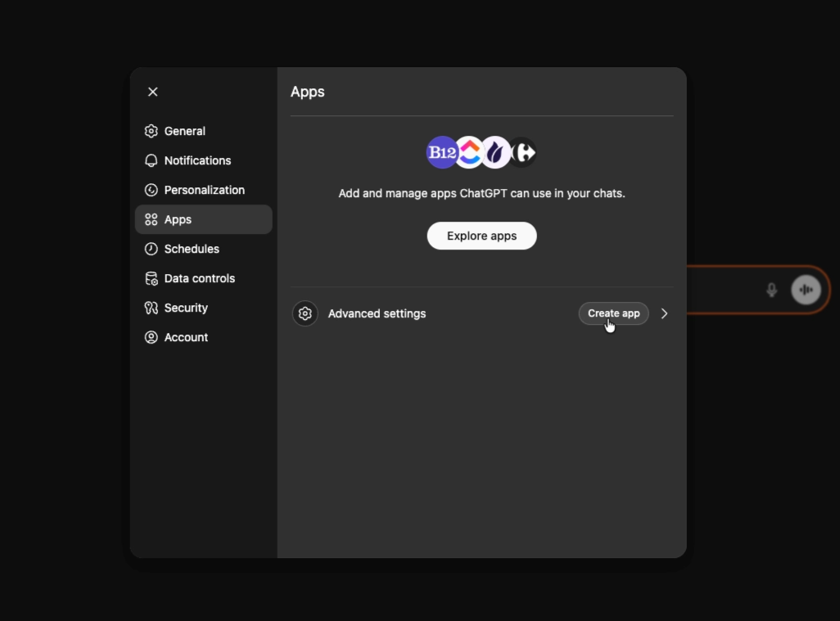Select the Security key icon
The image size is (840, 621).
151,308
